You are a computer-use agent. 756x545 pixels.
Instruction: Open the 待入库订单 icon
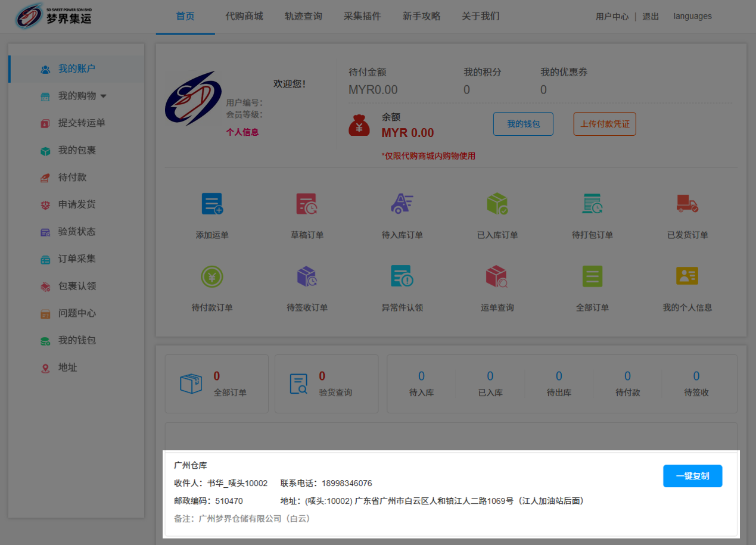[402, 204]
